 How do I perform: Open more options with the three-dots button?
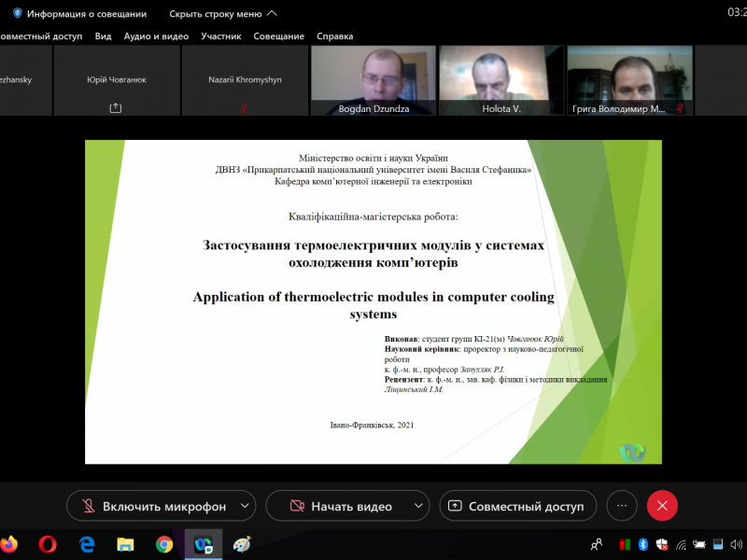coord(622,506)
